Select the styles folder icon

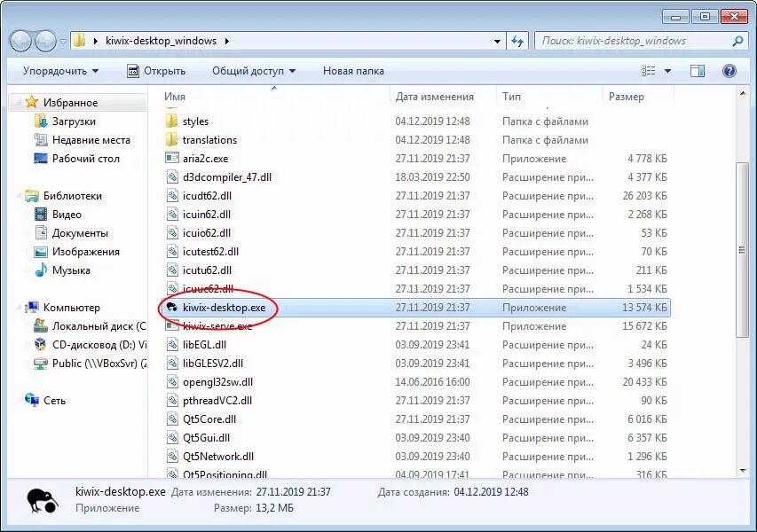coord(171,121)
